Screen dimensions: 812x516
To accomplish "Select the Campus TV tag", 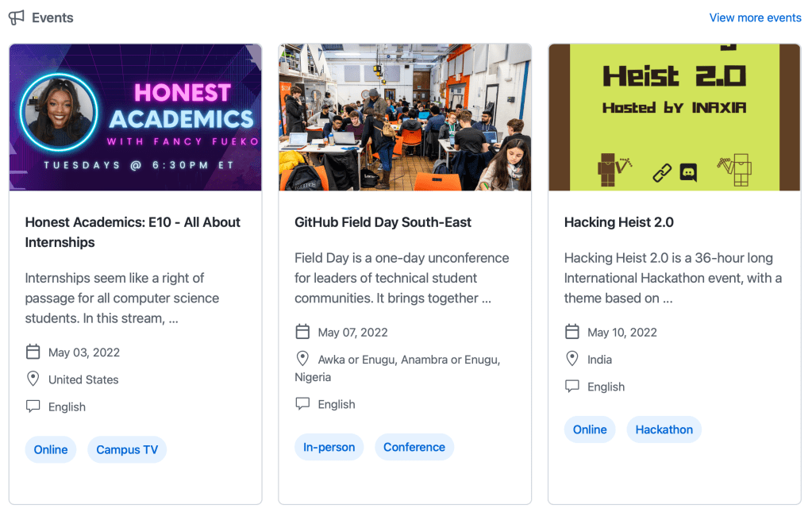I will point(127,449).
